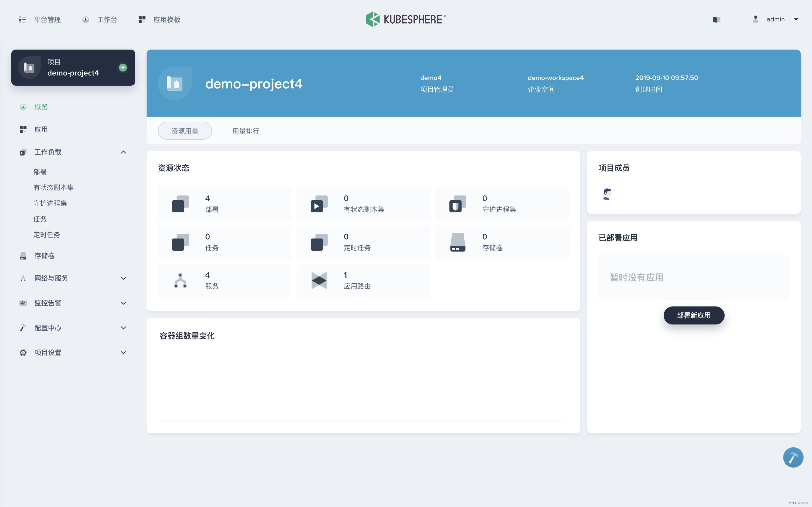Open the Services resource status card

(224, 280)
